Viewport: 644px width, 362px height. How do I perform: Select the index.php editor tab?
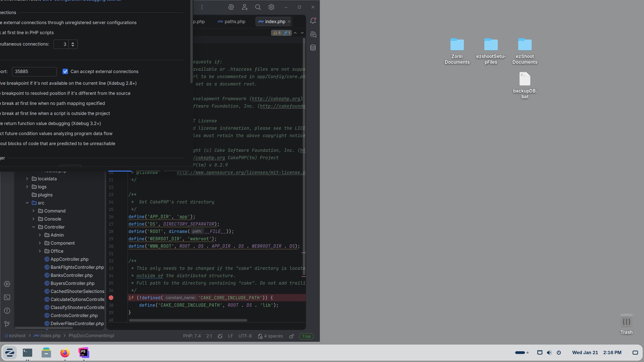click(x=275, y=21)
